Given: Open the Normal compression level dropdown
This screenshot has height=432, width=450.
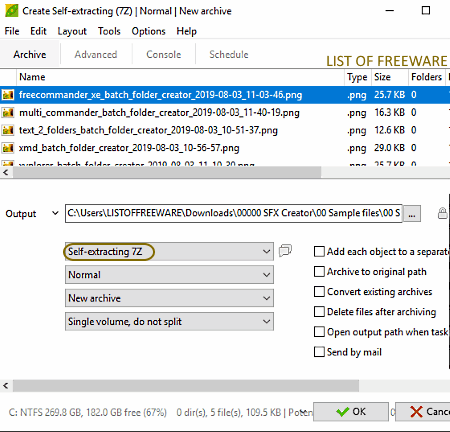Looking at the screenshot, I should pos(169,275).
